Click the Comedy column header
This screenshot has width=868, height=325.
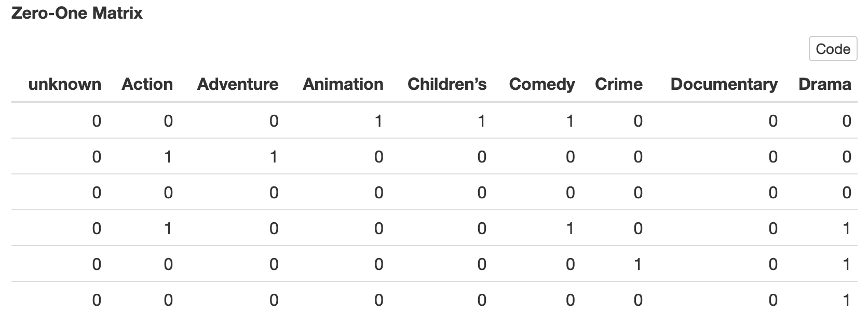[x=542, y=84]
